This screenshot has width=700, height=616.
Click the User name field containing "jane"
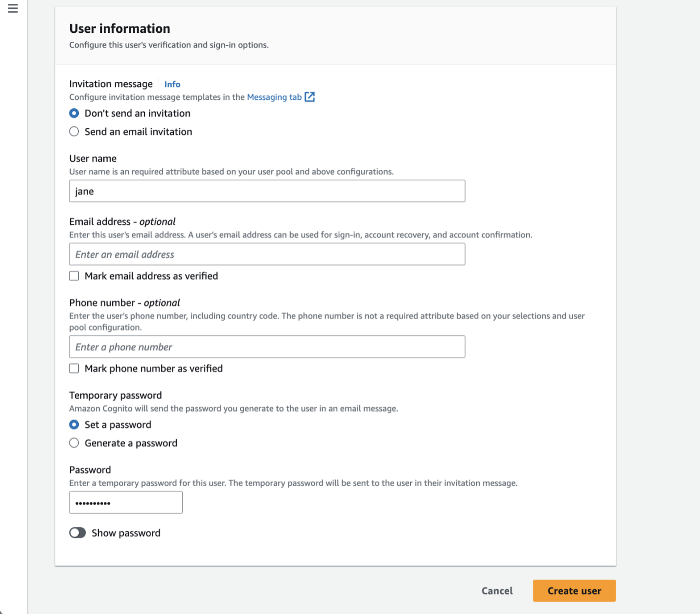[267, 191]
